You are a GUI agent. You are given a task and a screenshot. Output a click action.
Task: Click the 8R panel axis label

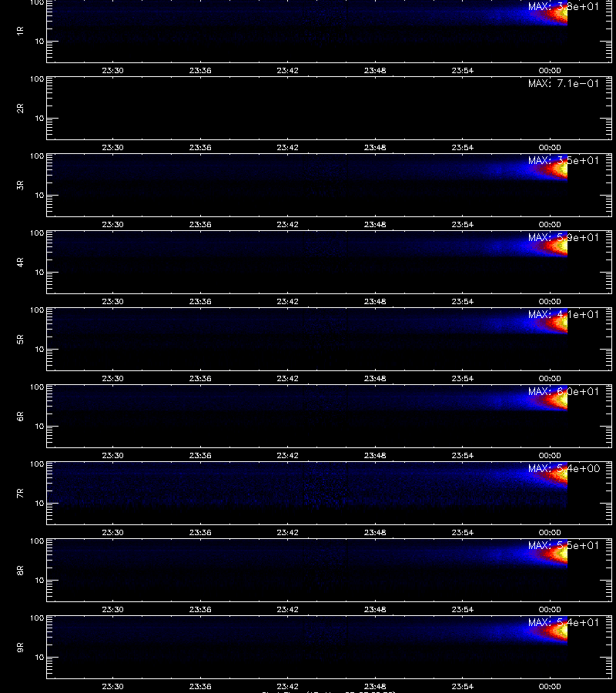tap(20, 570)
